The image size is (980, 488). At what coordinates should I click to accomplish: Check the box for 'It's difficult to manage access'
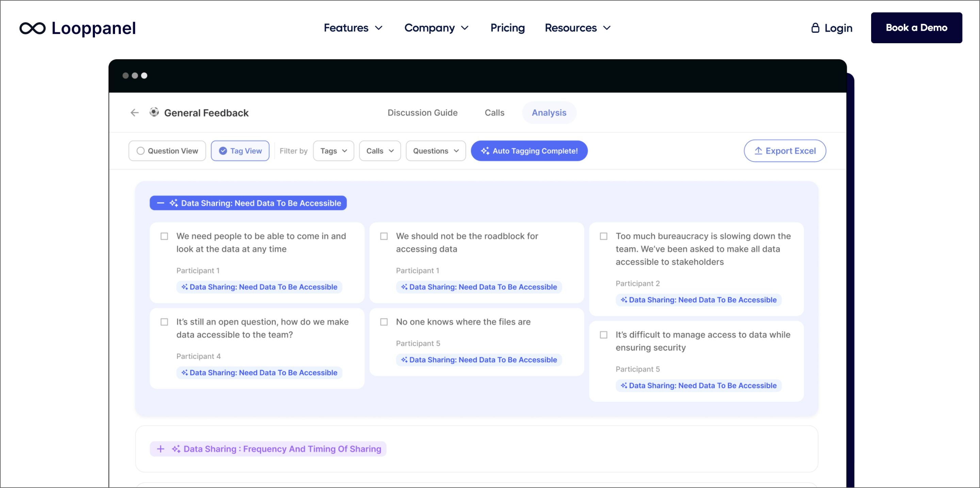tap(603, 335)
